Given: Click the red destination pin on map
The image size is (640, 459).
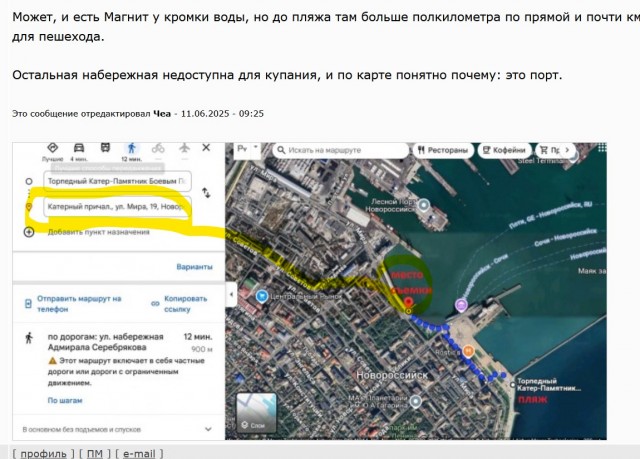Looking at the screenshot, I should point(409,303).
